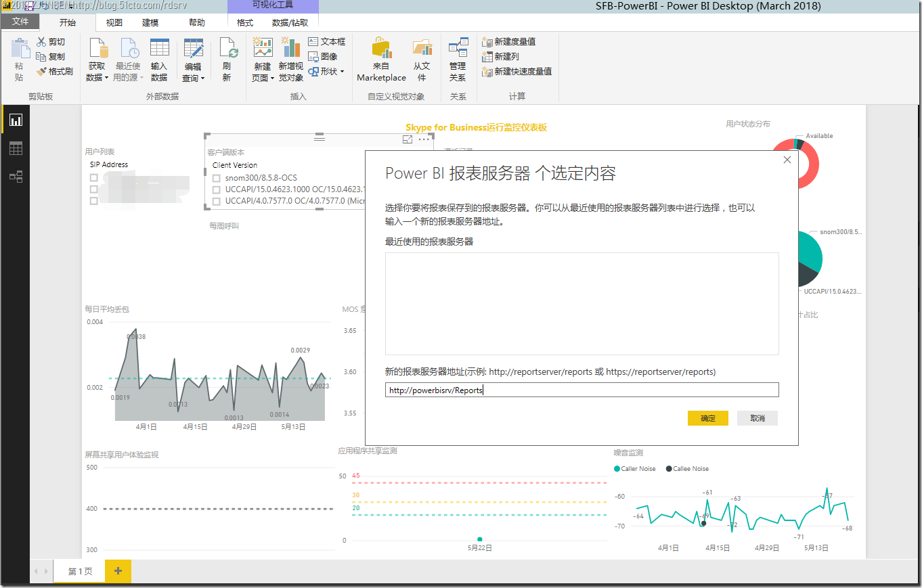Expand the Shapes (形状) dropdown arrow
The width and height of the screenshot is (922, 588).
pos(342,72)
